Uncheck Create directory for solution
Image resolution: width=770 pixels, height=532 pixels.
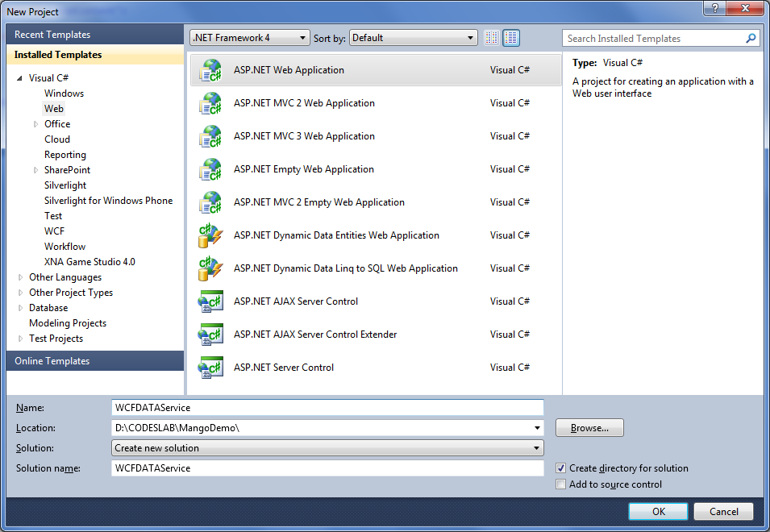click(x=561, y=468)
